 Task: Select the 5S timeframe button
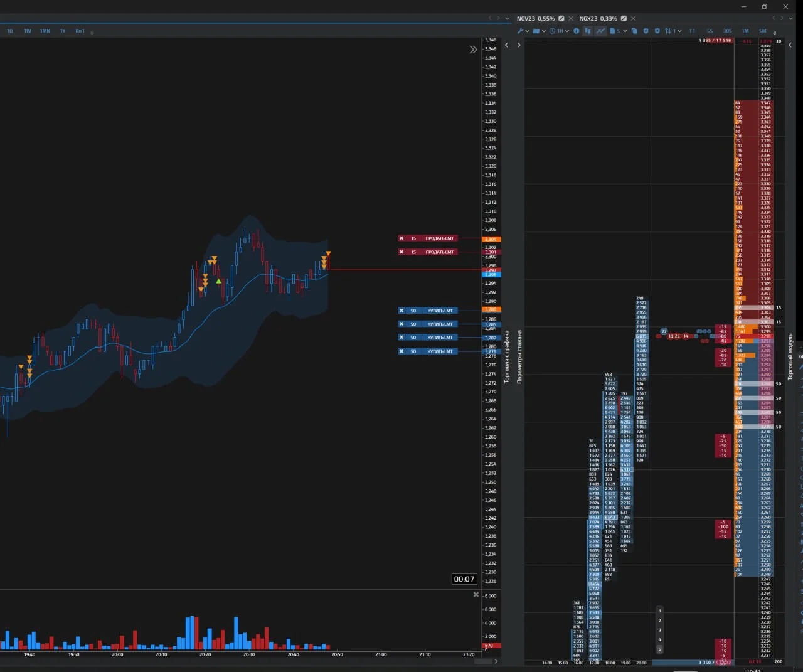[x=710, y=31]
